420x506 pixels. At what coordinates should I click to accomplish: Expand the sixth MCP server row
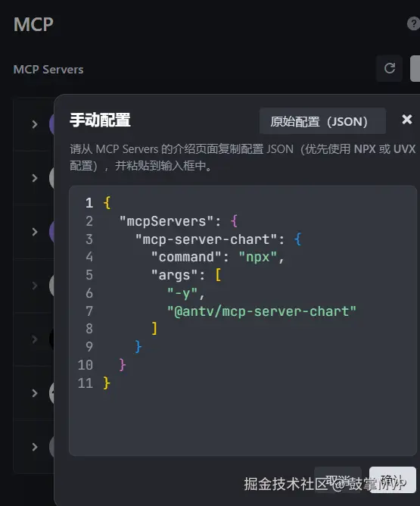point(35,393)
